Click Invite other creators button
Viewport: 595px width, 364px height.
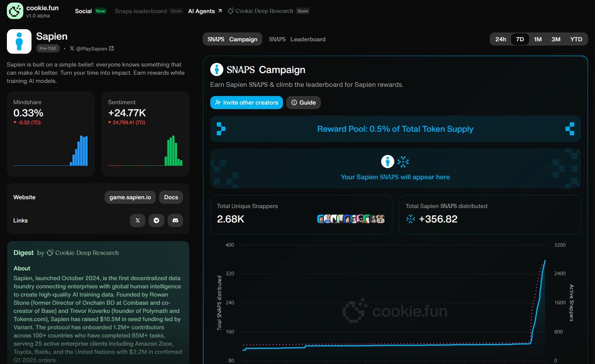(x=246, y=103)
